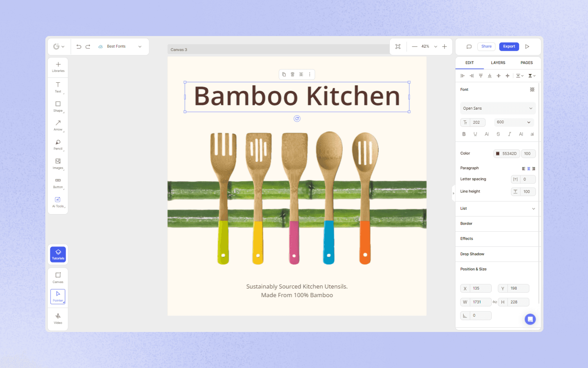Open the chat support bubble

(530, 319)
